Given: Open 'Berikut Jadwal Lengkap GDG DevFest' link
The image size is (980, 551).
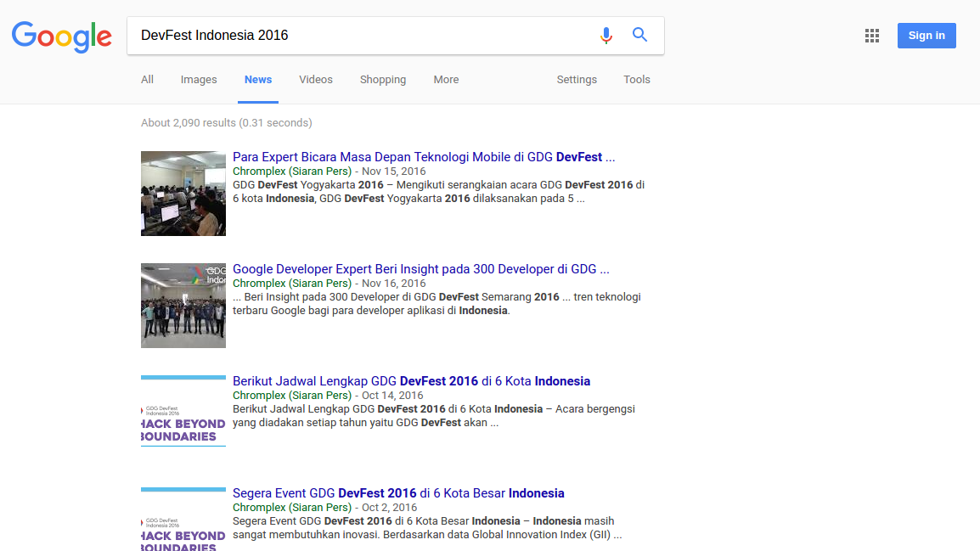Looking at the screenshot, I should click(411, 381).
